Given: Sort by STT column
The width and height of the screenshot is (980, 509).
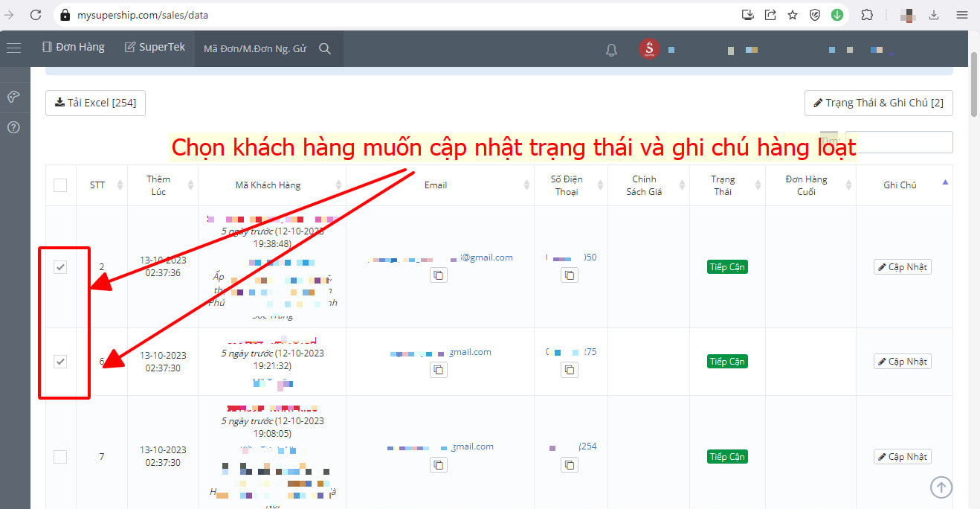Looking at the screenshot, I should point(100,185).
